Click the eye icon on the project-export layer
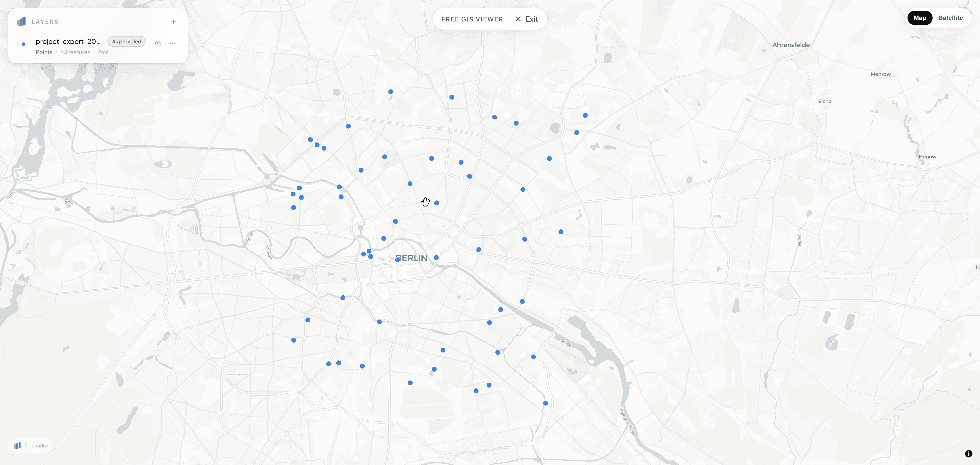Image resolution: width=980 pixels, height=465 pixels. click(x=158, y=43)
